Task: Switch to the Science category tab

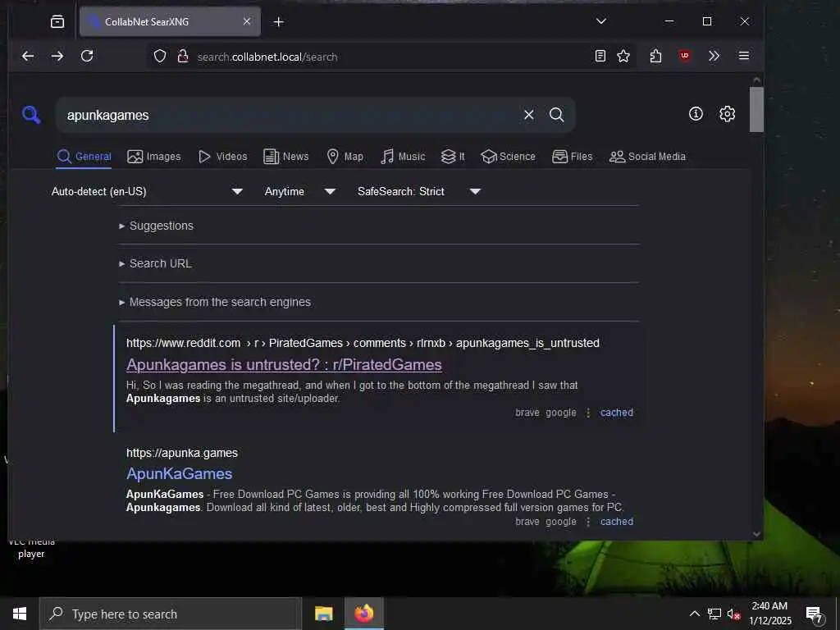Action: point(508,157)
